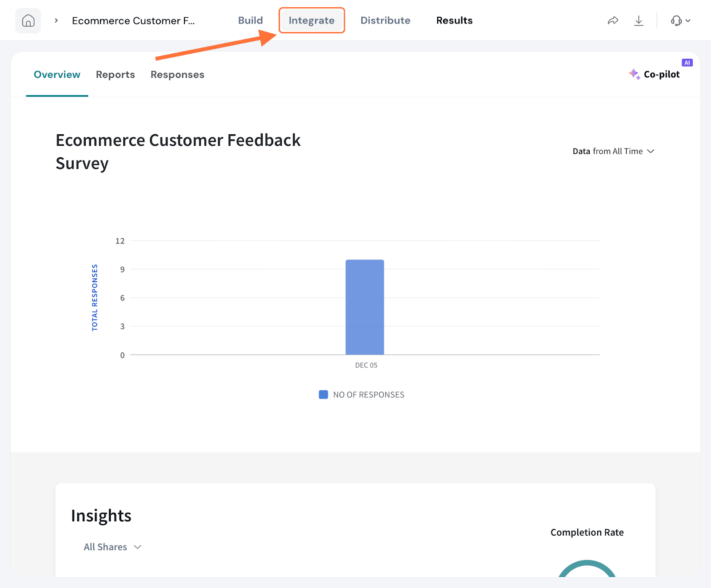Open the All Shares dropdown

(x=112, y=547)
